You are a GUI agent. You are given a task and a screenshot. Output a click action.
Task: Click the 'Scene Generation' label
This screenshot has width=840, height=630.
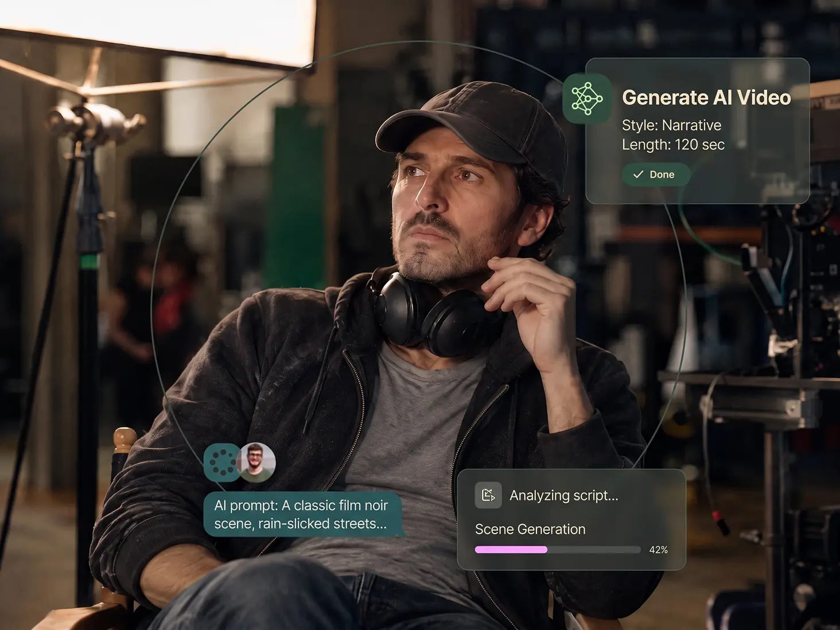point(530,529)
